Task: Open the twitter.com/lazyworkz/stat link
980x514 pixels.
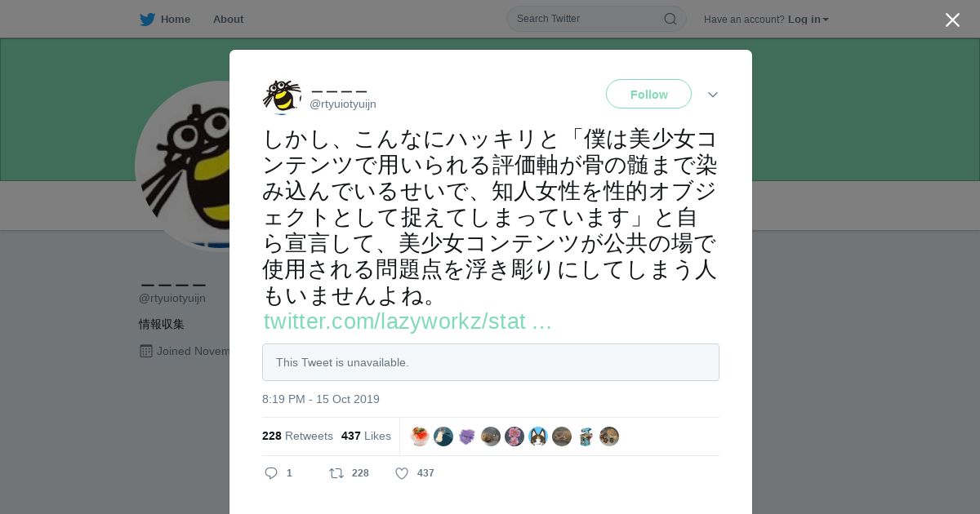Action: pos(408,321)
